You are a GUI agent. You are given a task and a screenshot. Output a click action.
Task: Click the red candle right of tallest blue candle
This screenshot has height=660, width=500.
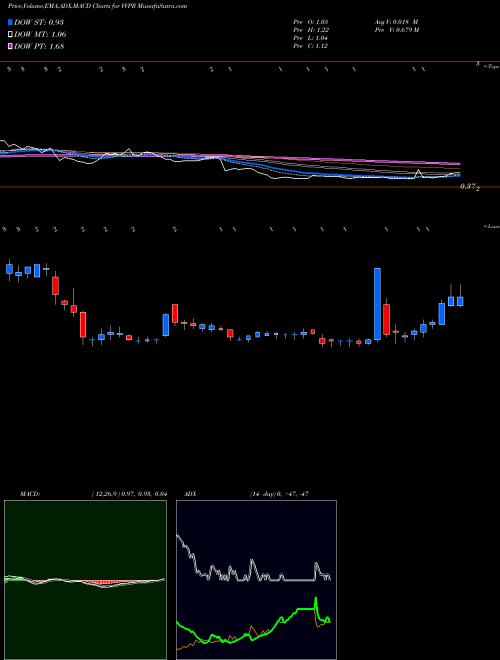click(386, 319)
